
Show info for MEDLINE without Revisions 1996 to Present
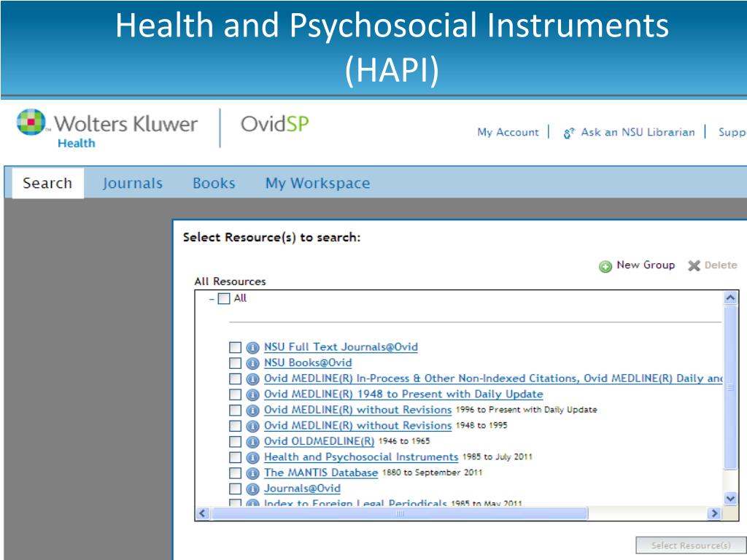coord(252,411)
